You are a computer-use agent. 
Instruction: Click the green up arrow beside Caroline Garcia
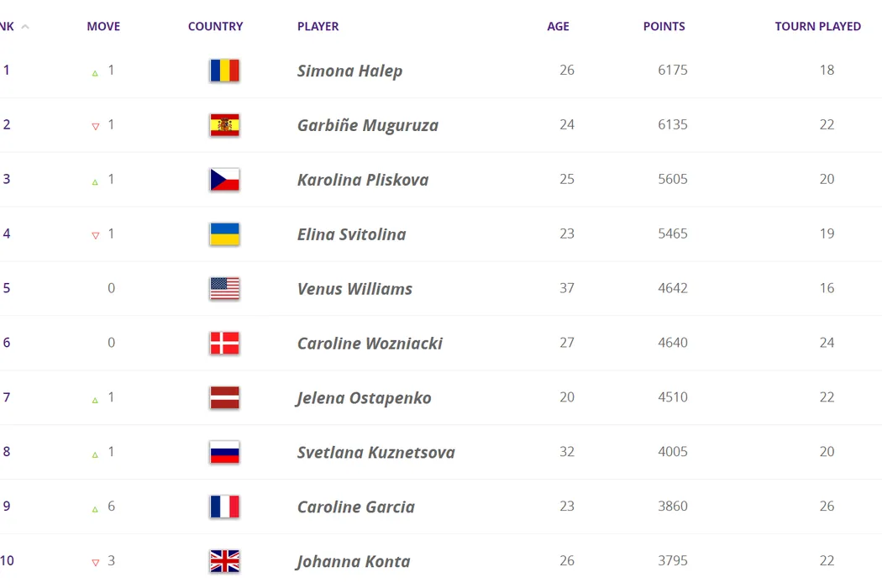click(x=95, y=509)
